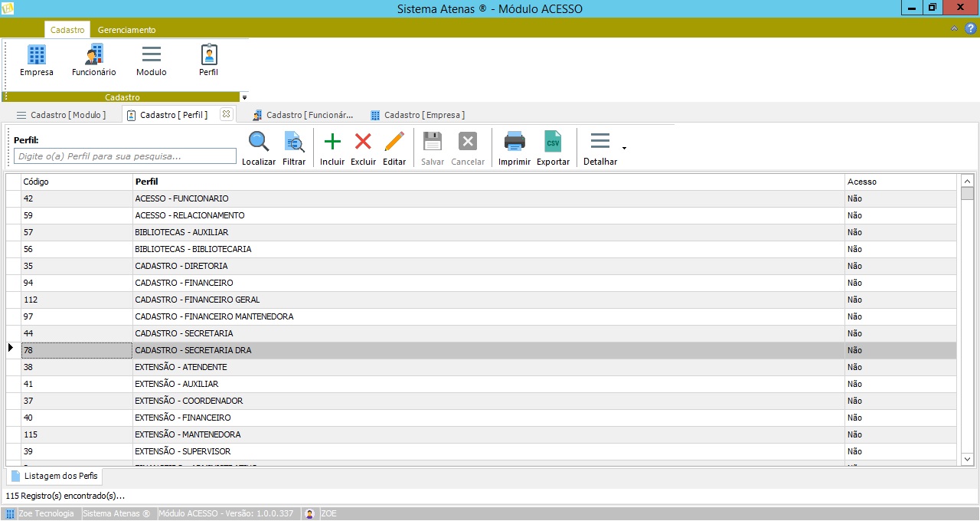Screen dimensions: 980x521
Task: Click Acesso value for EXTENSÃO - SUPERVISOR
Action: point(900,451)
